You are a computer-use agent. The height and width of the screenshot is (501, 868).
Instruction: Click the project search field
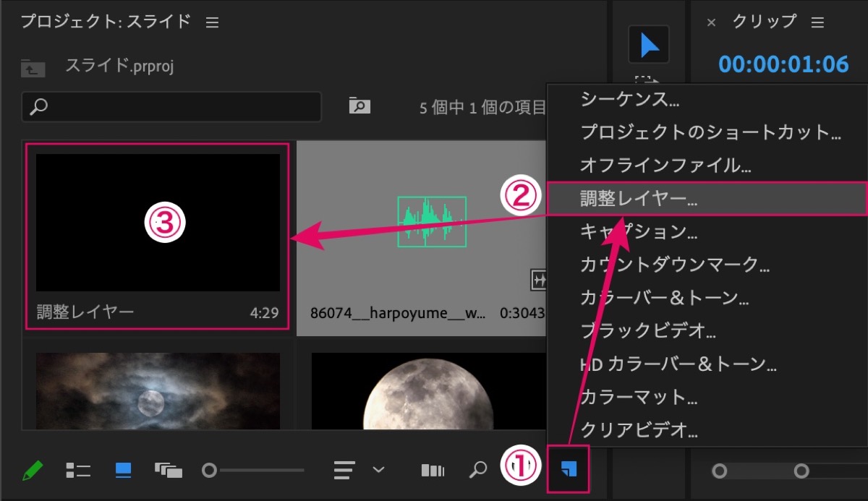point(171,107)
